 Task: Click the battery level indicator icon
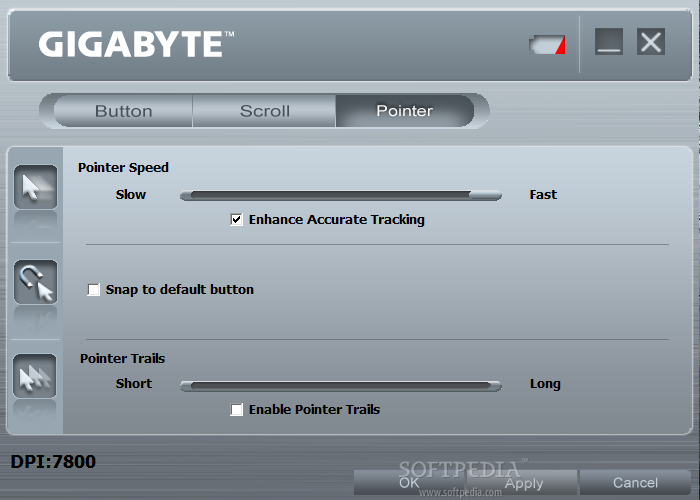(x=547, y=45)
